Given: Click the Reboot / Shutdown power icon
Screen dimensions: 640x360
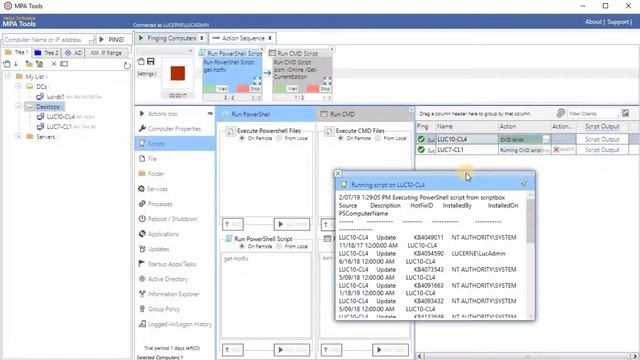Looking at the screenshot, I should click(142, 219).
